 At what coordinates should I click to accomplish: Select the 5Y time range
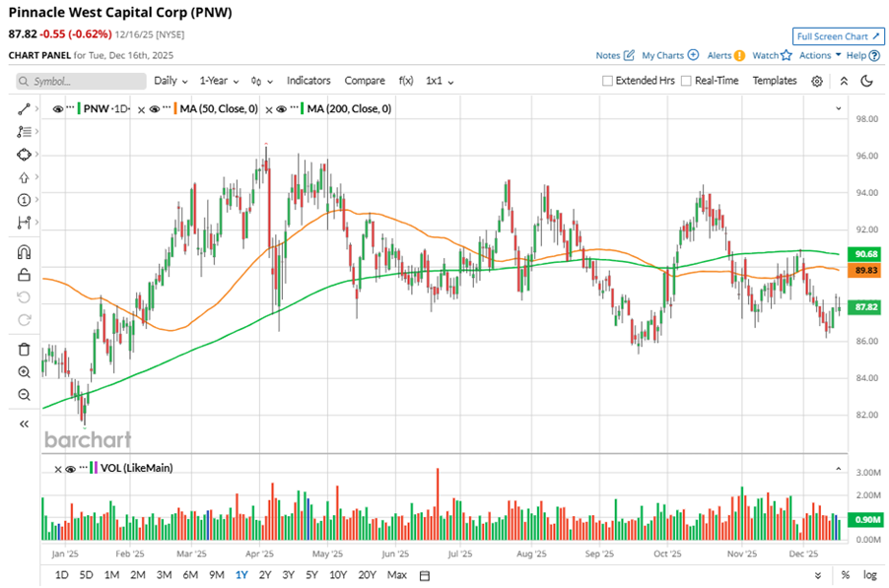[311, 575]
